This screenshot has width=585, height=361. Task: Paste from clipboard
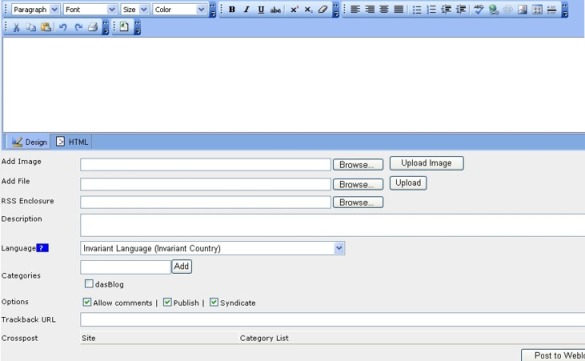pos(46,27)
